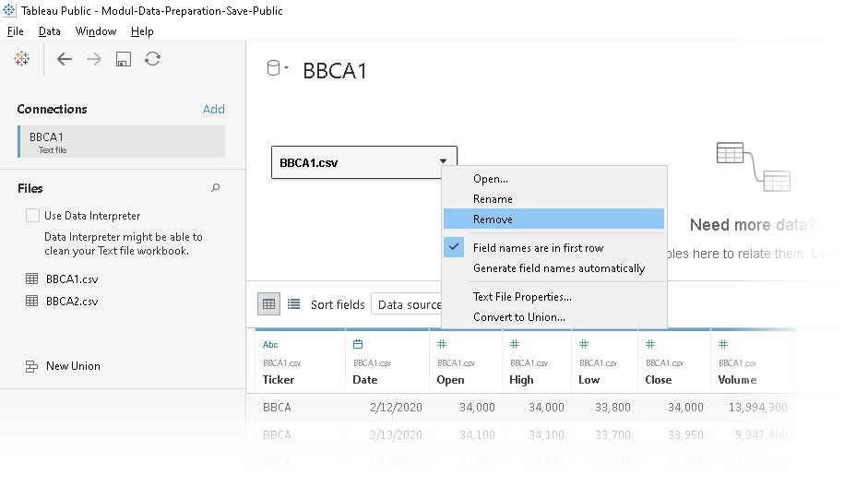Click the New Union label

pyautogui.click(x=73, y=366)
